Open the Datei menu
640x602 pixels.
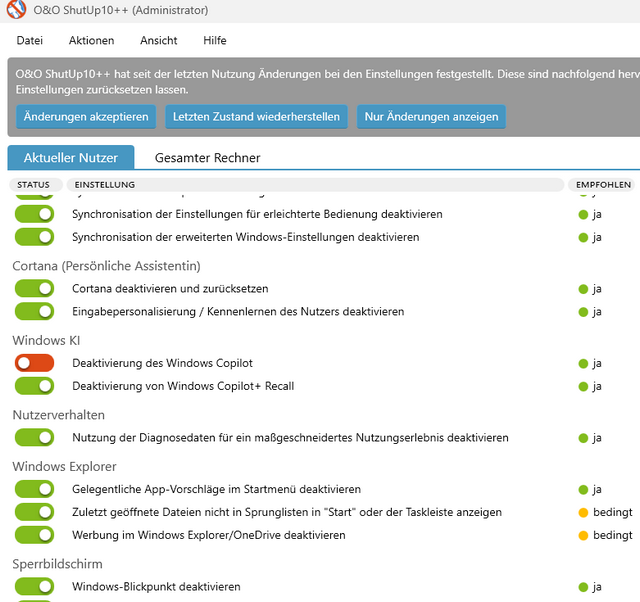click(x=30, y=40)
